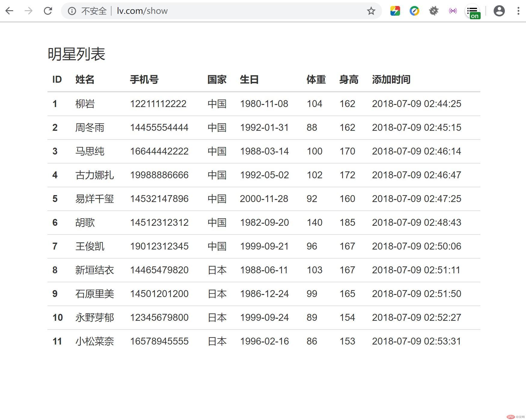Click phone number 12211112222

coord(158,104)
